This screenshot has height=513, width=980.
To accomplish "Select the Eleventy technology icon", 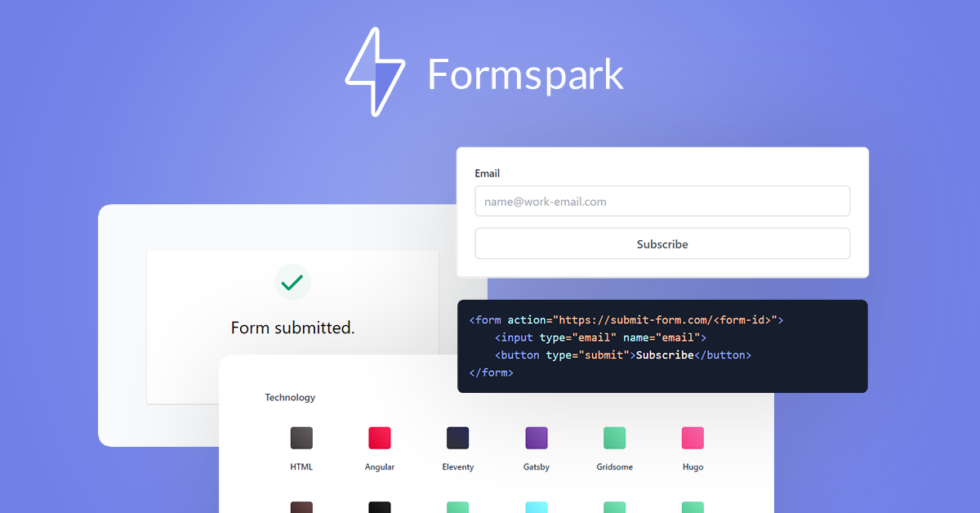I will click(458, 438).
